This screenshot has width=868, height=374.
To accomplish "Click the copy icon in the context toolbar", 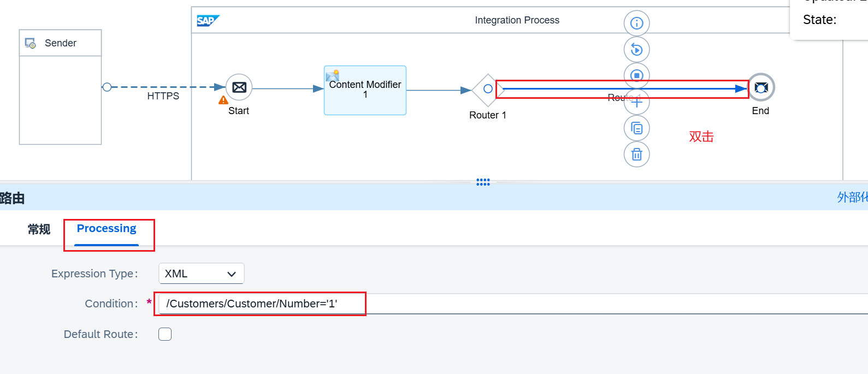I will click(x=636, y=128).
